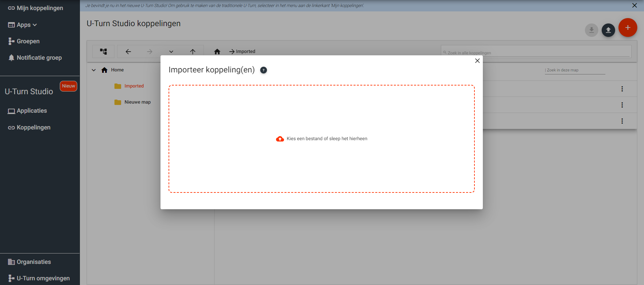Click the help question mark icon

click(x=264, y=70)
